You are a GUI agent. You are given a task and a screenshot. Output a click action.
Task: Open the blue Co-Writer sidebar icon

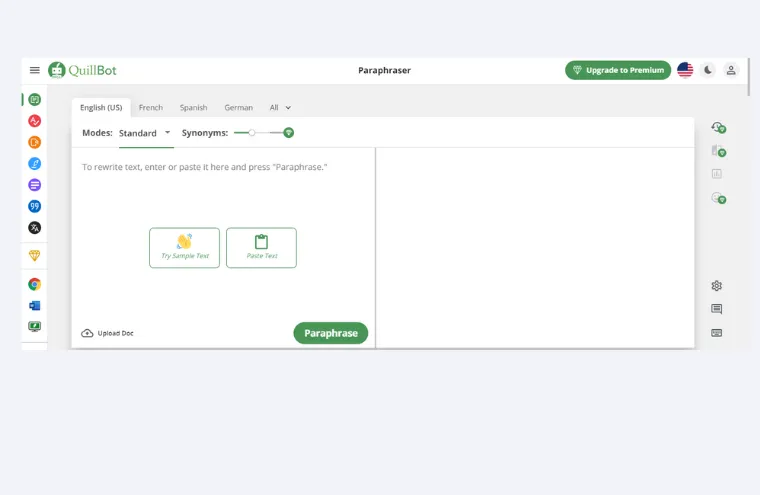(34, 163)
